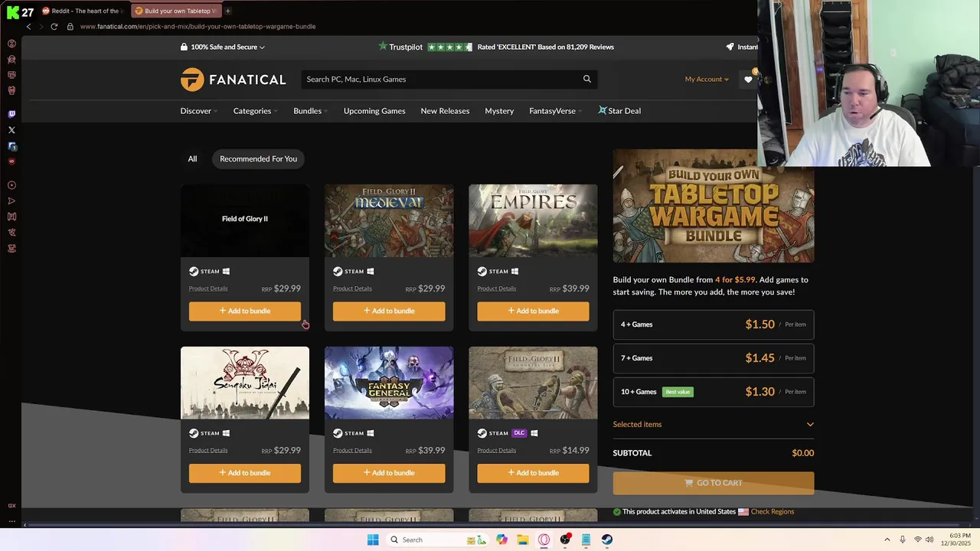
Task: Open the wishlist heart icon
Action: (x=749, y=80)
